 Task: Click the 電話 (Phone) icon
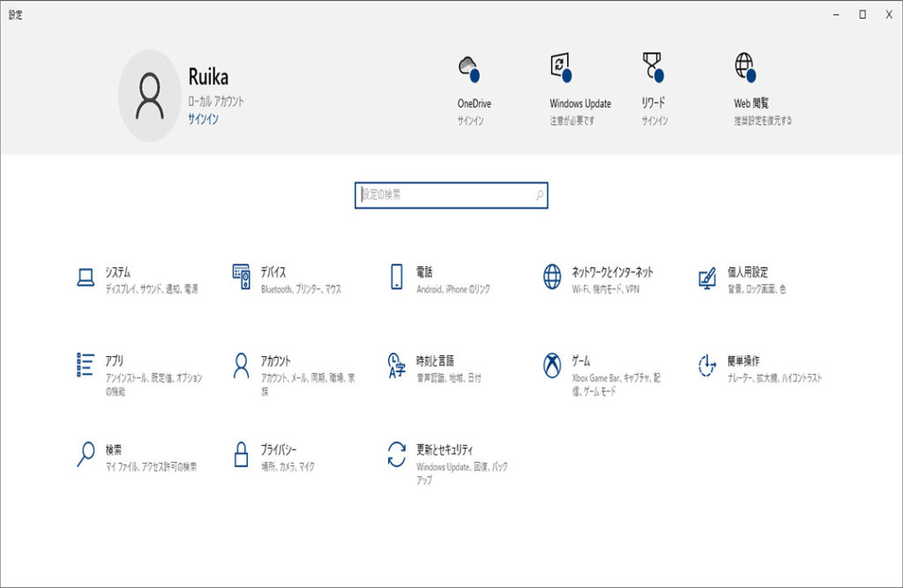tap(397, 278)
